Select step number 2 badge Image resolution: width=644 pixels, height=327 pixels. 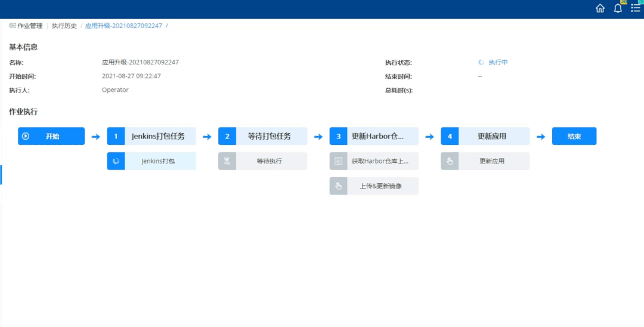(227, 136)
